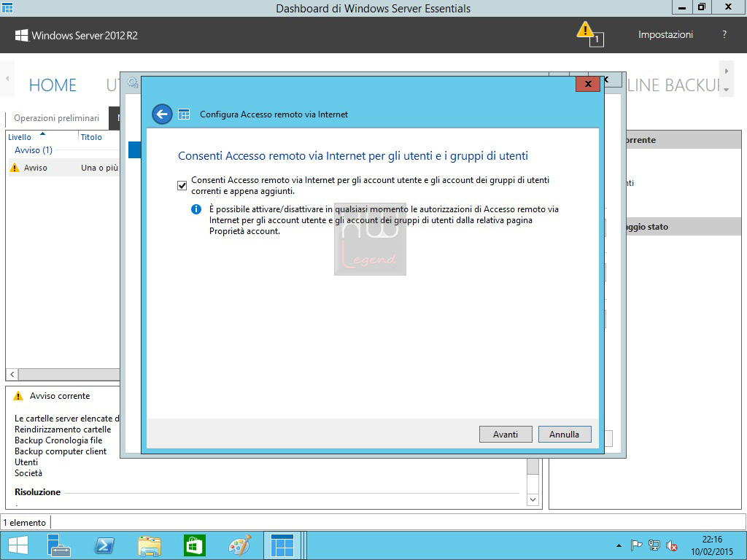This screenshot has width=747, height=560.
Task: Click Reindirizzamento cartelle text
Action: pyautogui.click(x=63, y=429)
